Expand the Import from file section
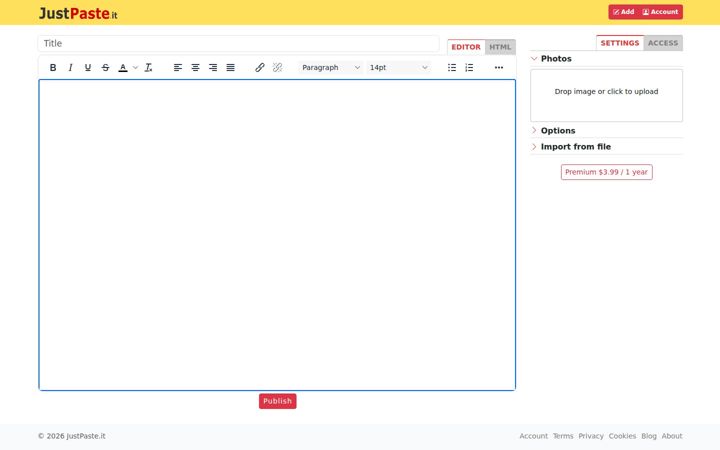The width and height of the screenshot is (720, 450). 606,147
